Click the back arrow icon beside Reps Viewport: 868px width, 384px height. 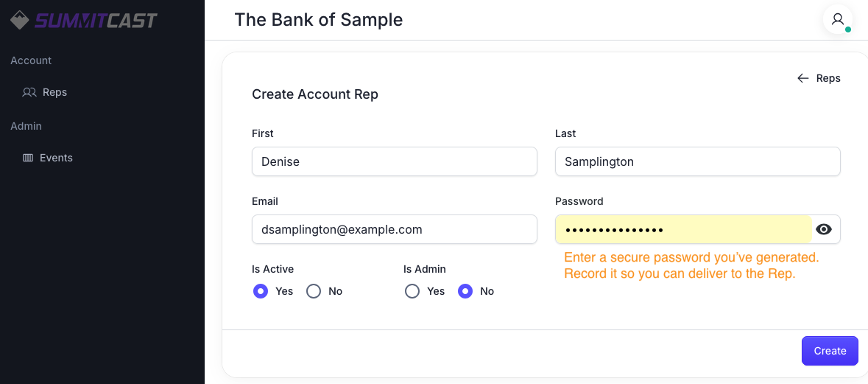(x=802, y=78)
